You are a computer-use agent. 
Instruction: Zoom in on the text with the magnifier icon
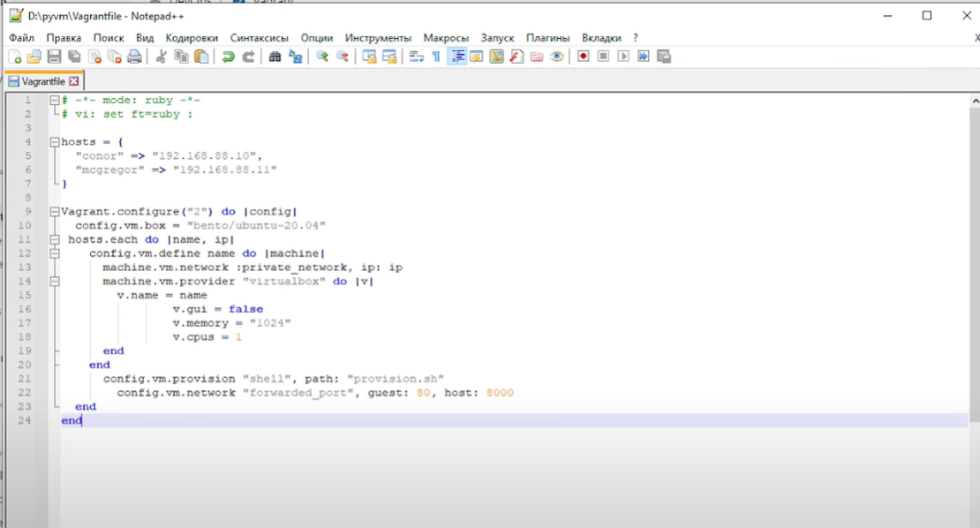pos(322,57)
